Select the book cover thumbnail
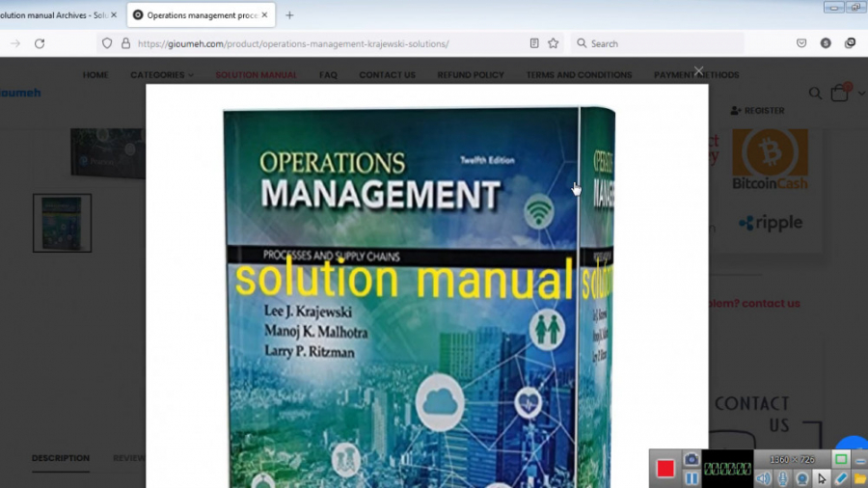The height and width of the screenshot is (488, 868). [x=62, y=223]
